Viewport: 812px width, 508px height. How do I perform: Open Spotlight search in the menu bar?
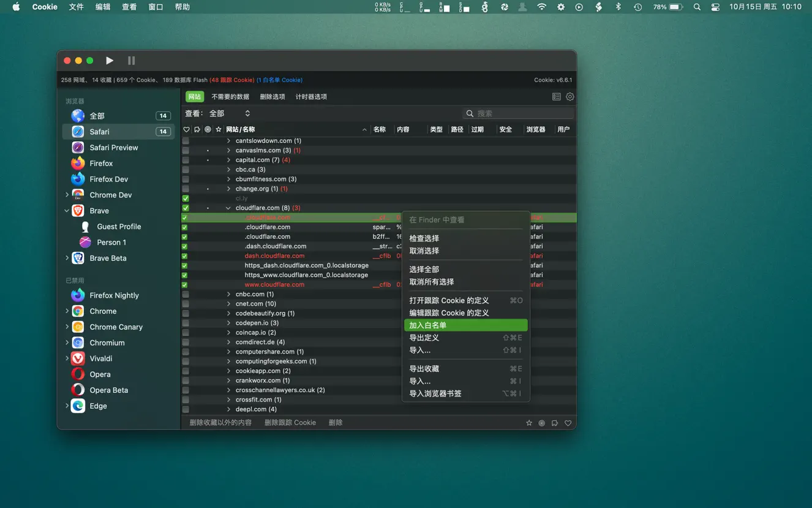697,7
